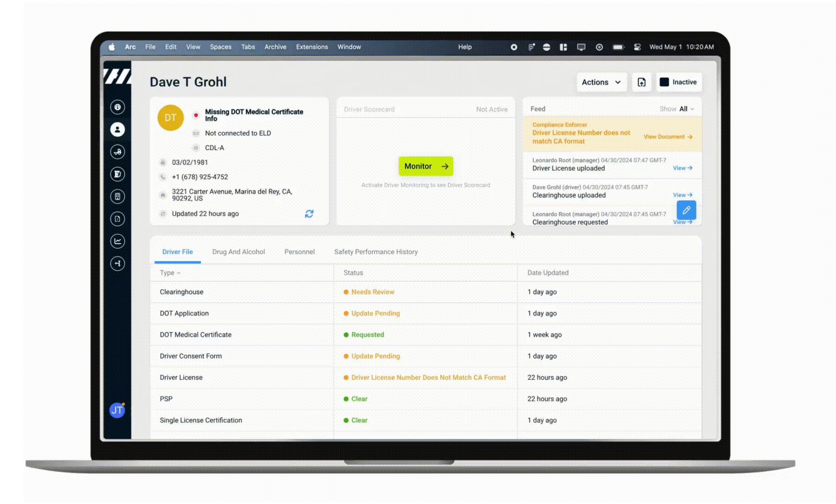Click the View Document link in Feed
Viewport: 836px width, 504px height.
coord(667,137)
